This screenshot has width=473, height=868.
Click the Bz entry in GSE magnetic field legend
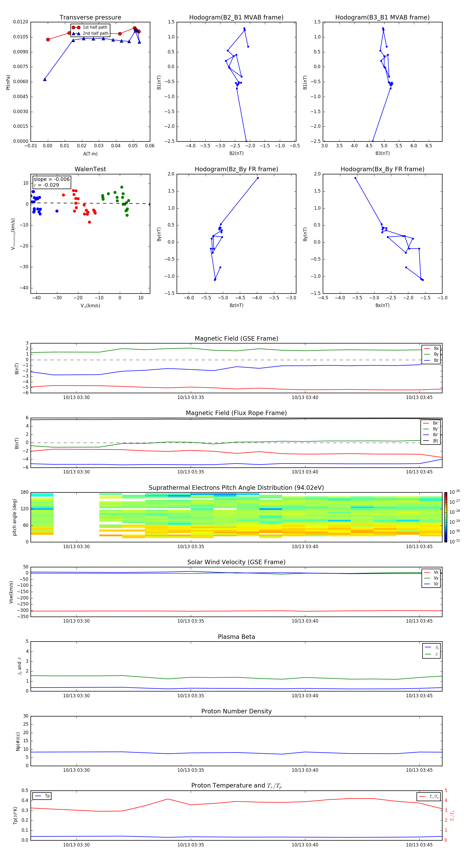pyautogui.click(x=431, y=360)
